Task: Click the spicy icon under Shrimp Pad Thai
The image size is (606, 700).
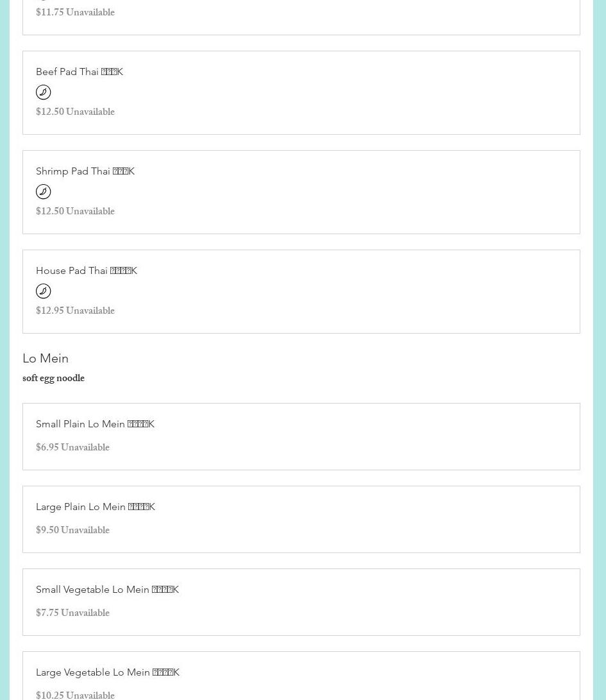Action: (44, 192)
